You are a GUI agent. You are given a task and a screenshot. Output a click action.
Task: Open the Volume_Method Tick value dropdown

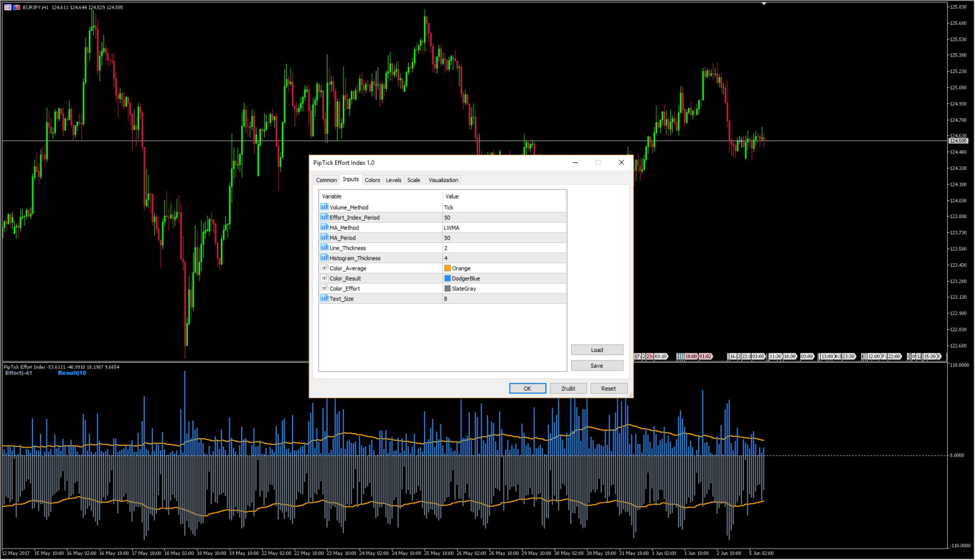pyautogui.click(x=504, y=207)
